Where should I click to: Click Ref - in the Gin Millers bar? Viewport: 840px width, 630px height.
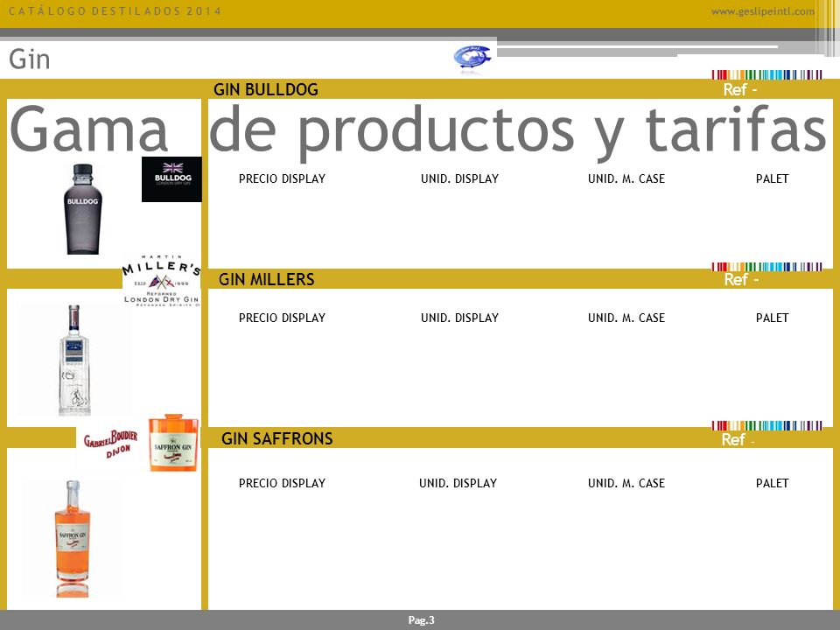pos(741,279)
